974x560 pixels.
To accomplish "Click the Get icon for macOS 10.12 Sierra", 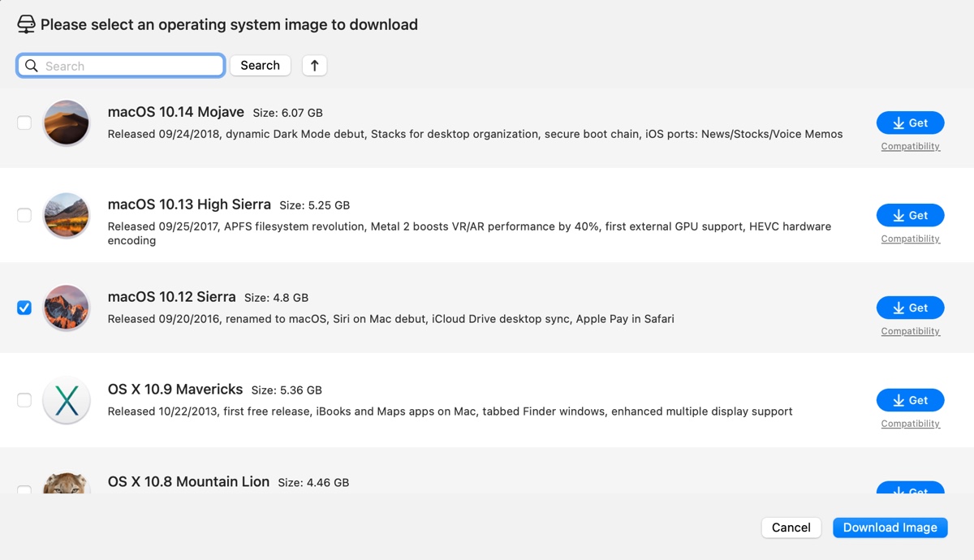I will point(899,308).
